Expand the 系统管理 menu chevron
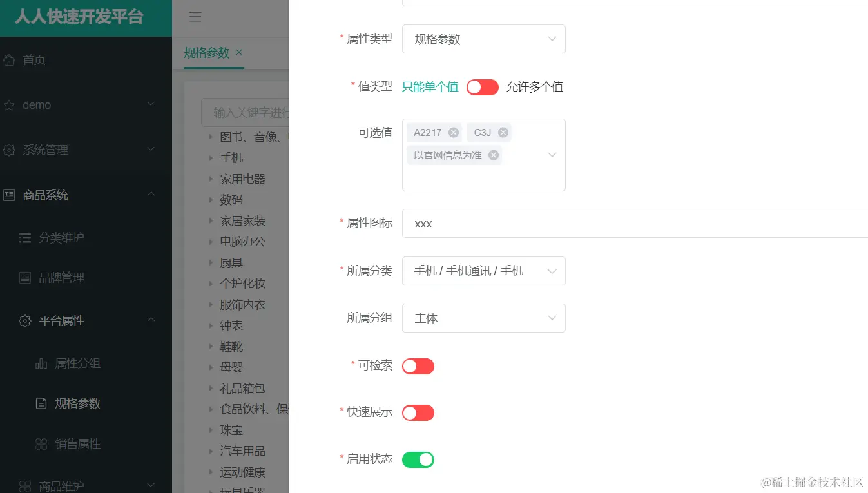 [151, 149]
